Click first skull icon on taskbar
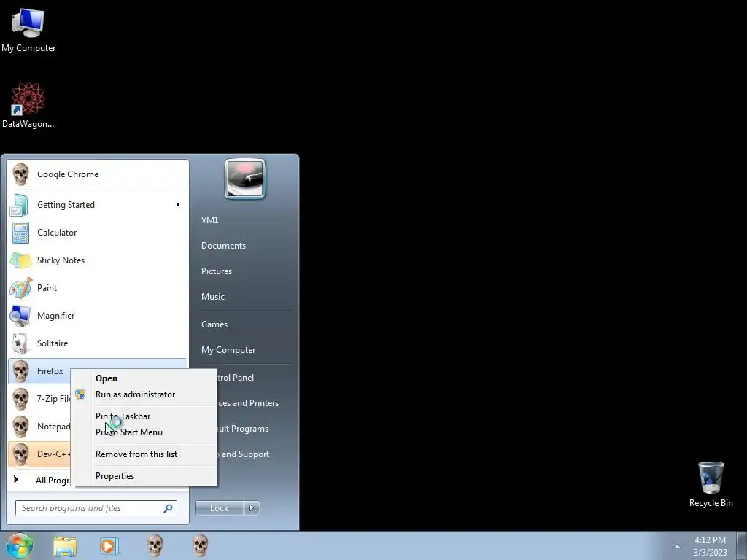The image size is (747, 560). click(155, 545)
